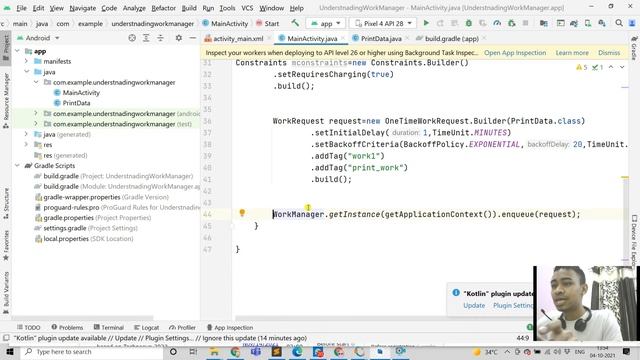Click the warnings count indicator in editor
This screenshot has height=360, width=640.
coord(581,67)
